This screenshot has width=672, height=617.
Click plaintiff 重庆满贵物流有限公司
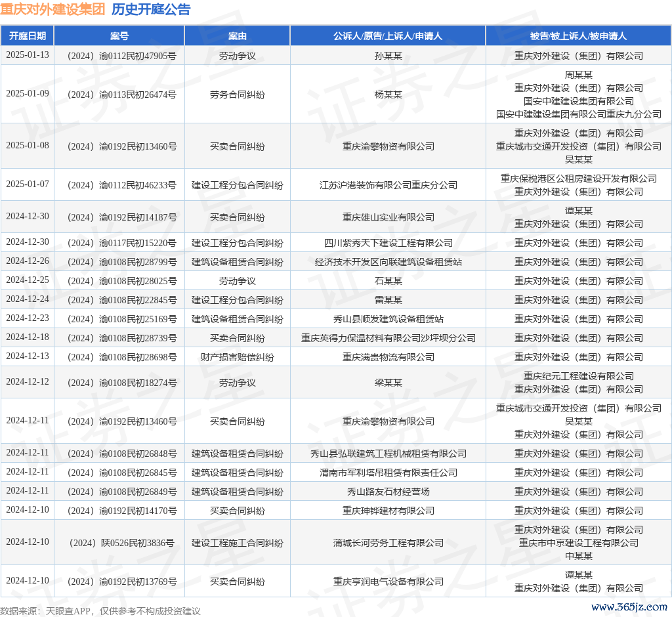(x=388, y=356)
